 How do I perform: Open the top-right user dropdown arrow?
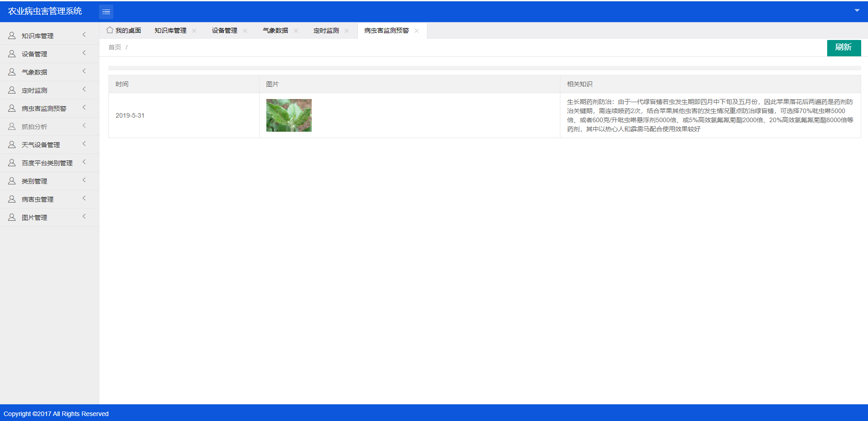tap(857, 10)
